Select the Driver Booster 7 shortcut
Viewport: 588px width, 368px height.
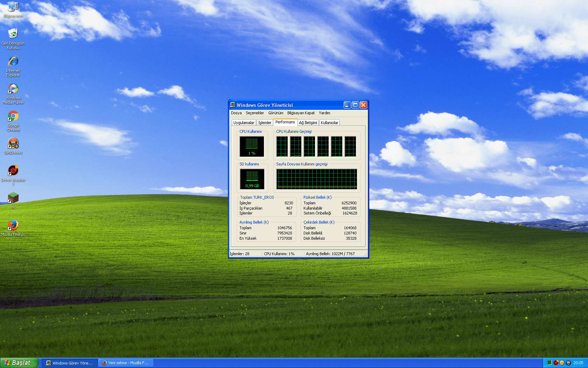click(13, 176)
